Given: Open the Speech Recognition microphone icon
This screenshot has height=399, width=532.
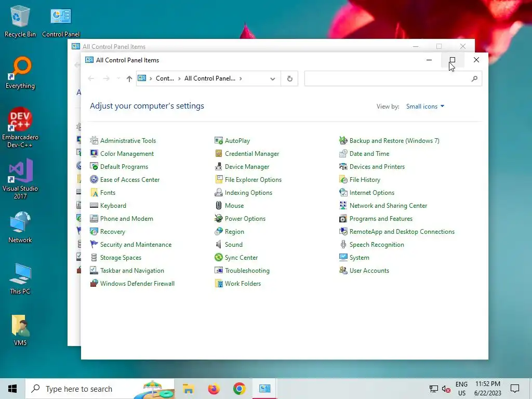Looking at the screenshot, I should [343, 244].
